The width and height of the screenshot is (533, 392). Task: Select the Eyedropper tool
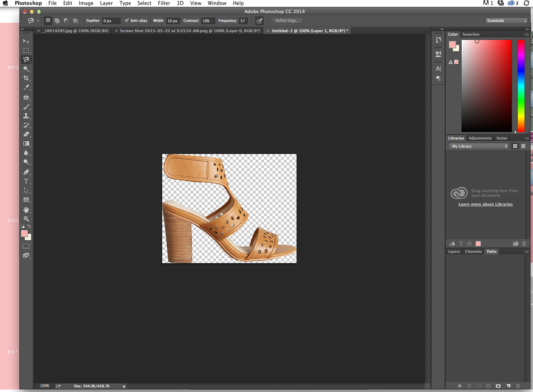[26, 87]
